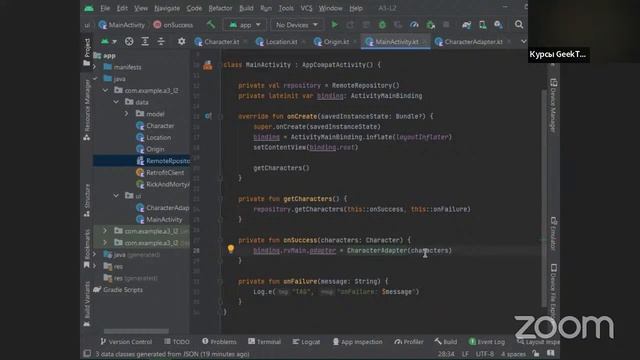Show hidden editor tabs chevron

523,42
